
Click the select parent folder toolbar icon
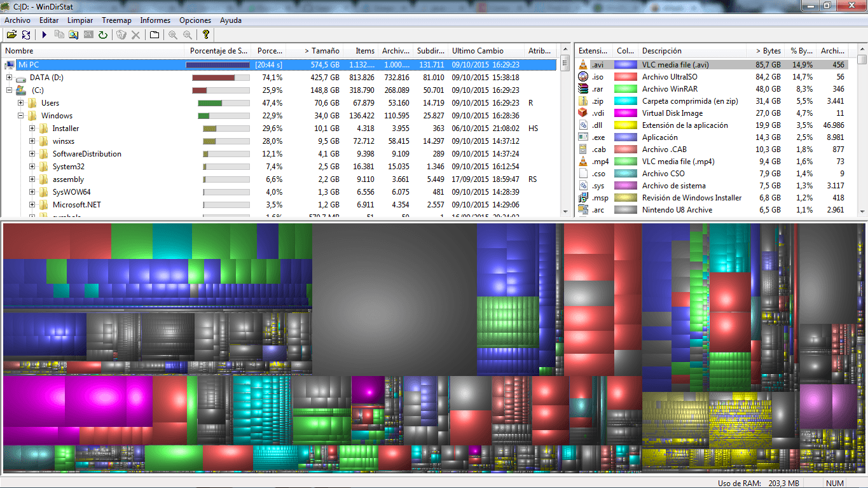[155, 35]
